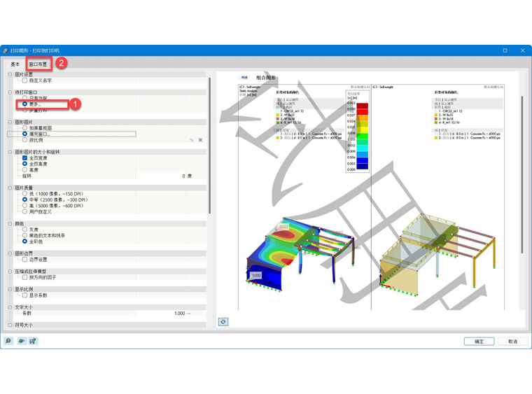The image size is (532, 394).
Task: Enable the 边界设置 checkbox
Action: click(24, 260)
